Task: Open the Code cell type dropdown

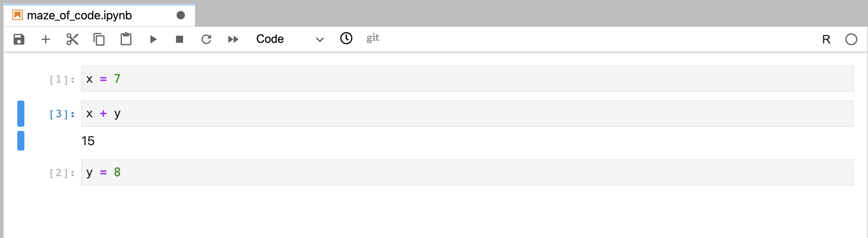Action: tap(290, 39)
